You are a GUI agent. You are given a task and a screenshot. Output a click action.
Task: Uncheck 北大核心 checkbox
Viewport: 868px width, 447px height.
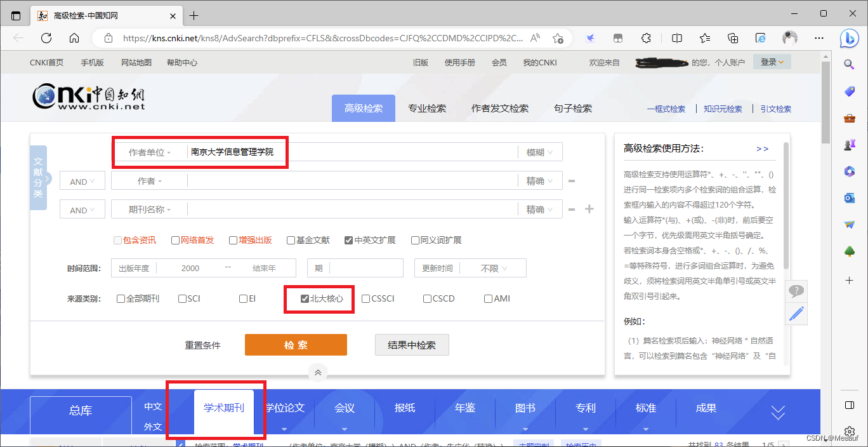click(305, 298)
